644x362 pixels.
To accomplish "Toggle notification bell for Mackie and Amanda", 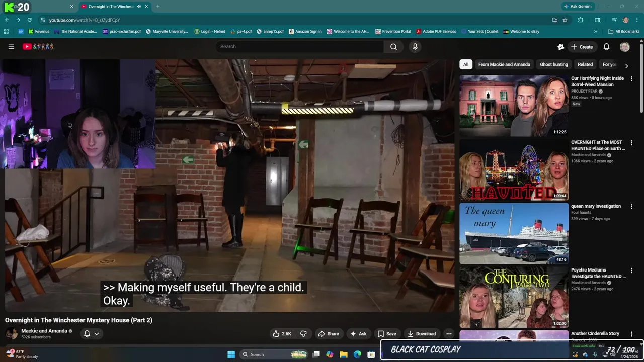I will [x=91, y=334].
